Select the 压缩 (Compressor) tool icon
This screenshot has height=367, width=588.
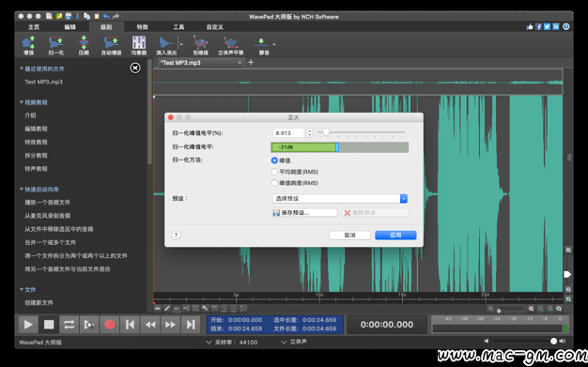click(x=84, y=45)
